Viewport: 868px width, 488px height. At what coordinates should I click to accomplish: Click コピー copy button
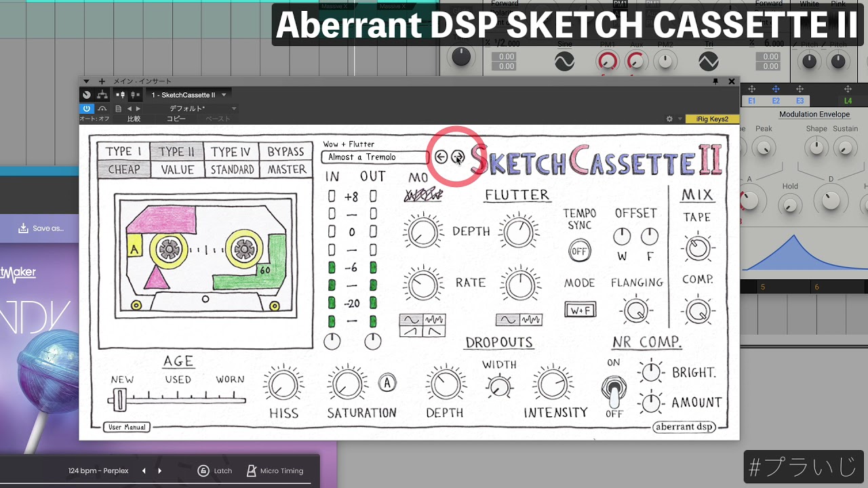176,119
